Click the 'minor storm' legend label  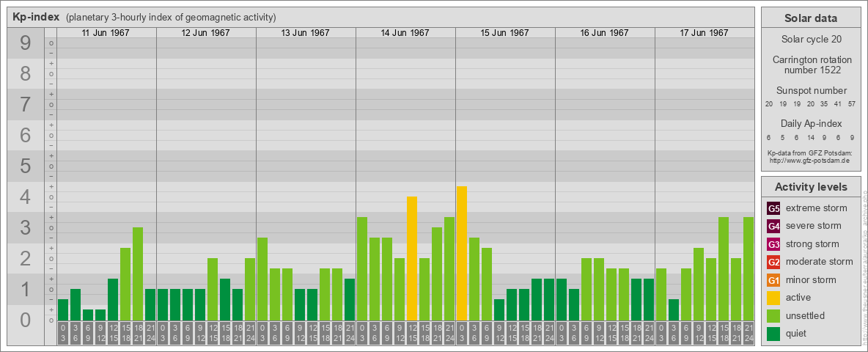[x=811, y=279]
